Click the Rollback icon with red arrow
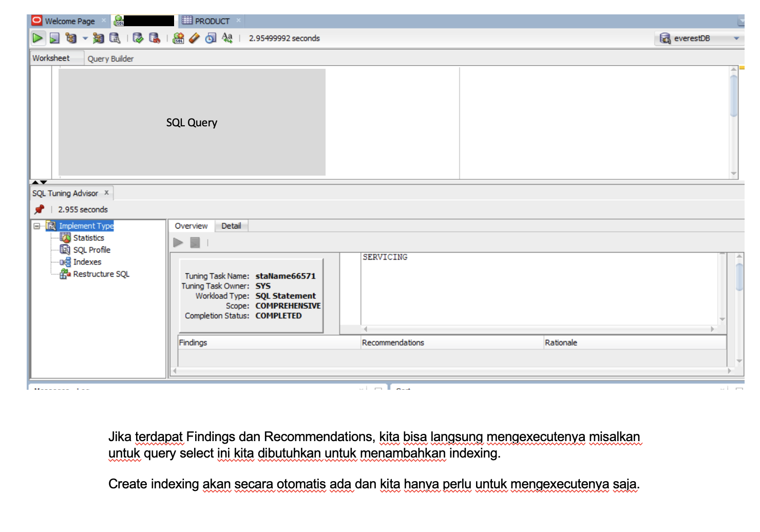This screenshot has width=760, height=532. (155, 38)
